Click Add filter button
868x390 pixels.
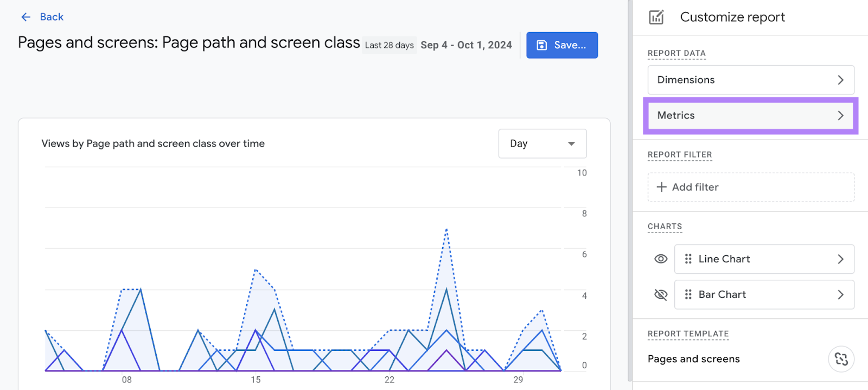pos(751,187)
